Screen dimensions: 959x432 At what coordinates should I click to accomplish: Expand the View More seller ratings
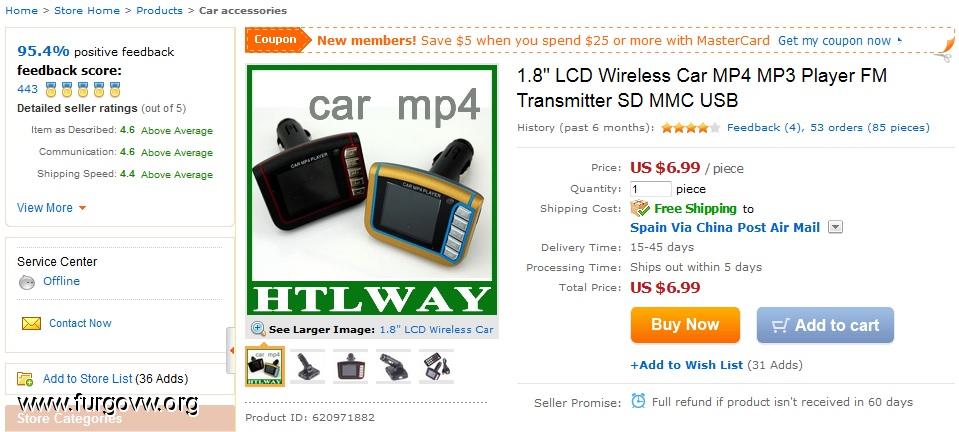tap(51, 207)
